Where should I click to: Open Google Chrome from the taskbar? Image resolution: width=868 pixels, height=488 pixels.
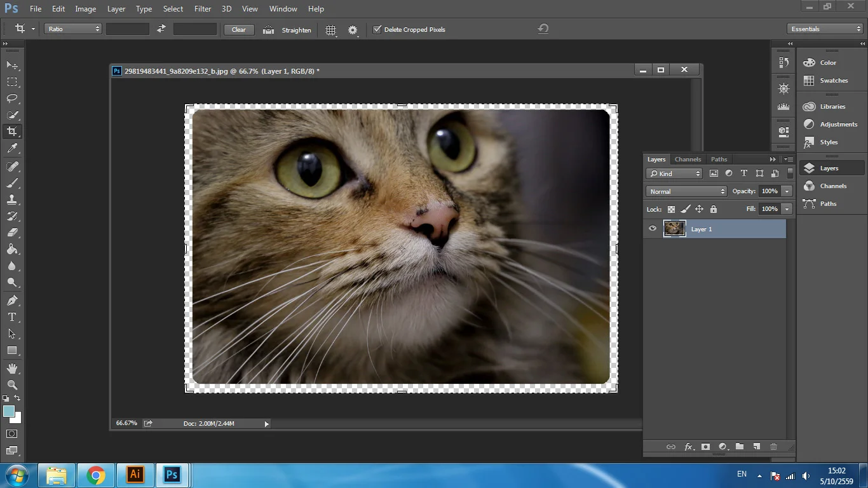96,475
